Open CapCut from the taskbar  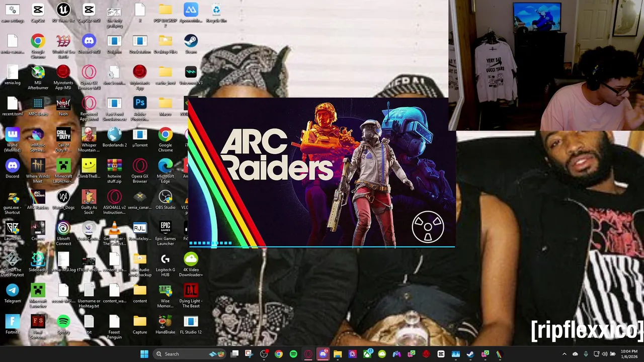tap(441, 354)
